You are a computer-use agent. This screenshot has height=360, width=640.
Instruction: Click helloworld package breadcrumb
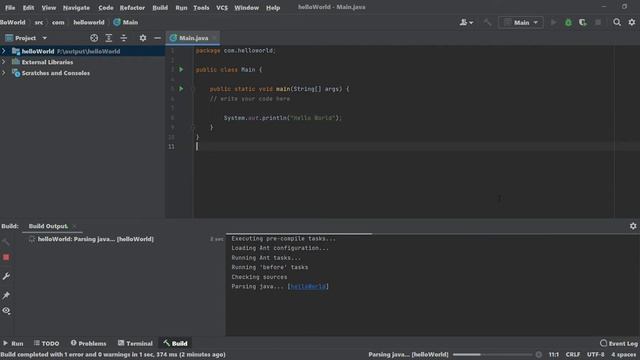[89, 22]
